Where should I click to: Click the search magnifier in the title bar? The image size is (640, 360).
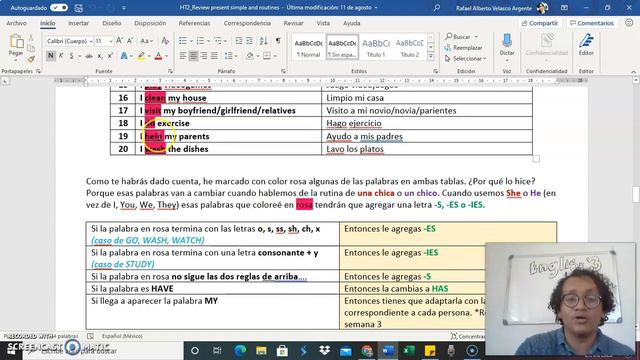click(x=437, y=7)
